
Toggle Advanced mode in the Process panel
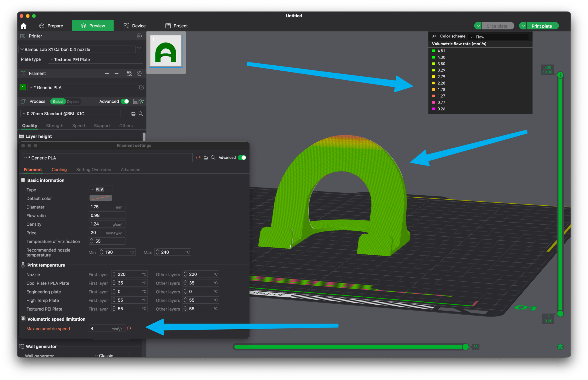click(125, 101)
